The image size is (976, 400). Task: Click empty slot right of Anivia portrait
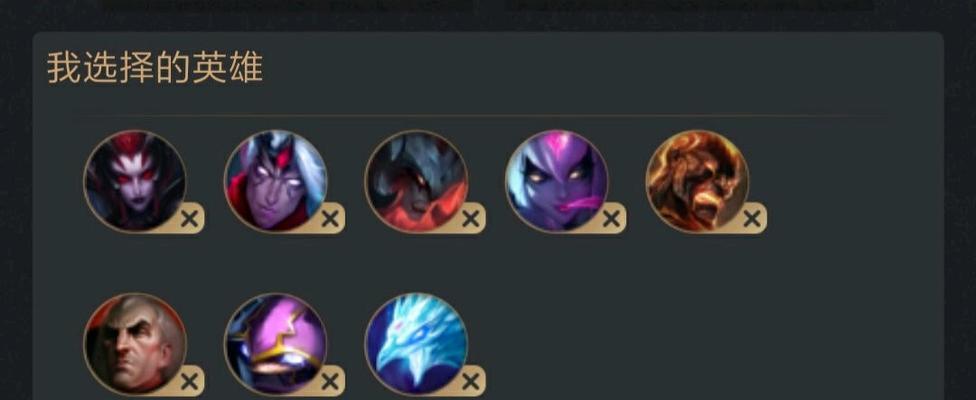(x=556, y=343)
